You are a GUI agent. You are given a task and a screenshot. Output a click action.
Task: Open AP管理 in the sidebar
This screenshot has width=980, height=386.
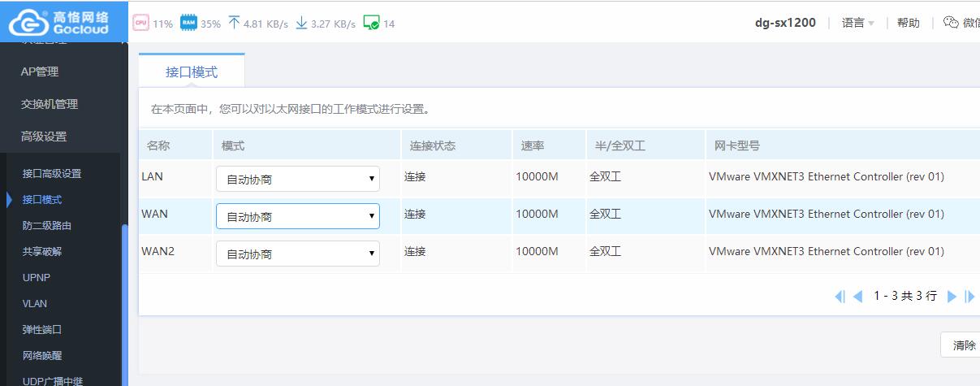40,72
